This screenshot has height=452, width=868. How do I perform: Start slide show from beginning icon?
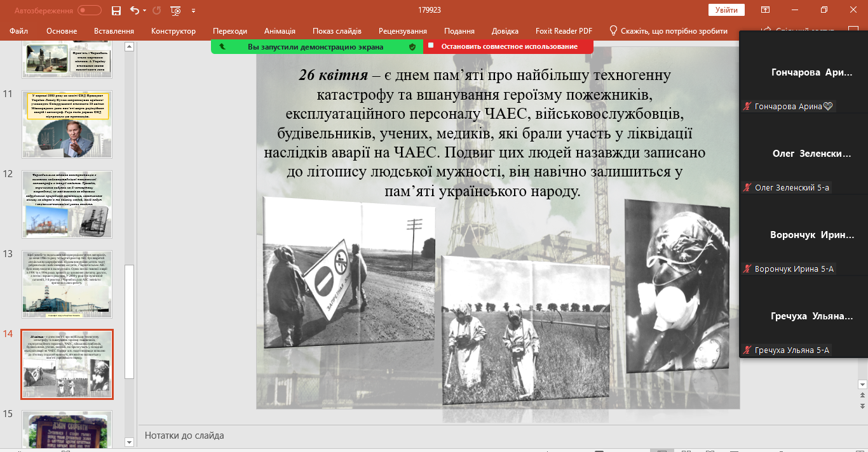click(175, 11)
